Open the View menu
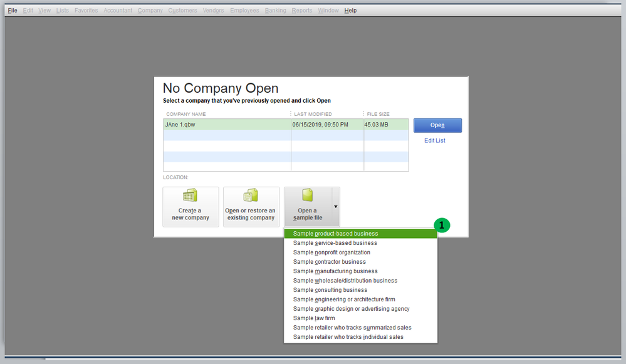 [x=44, y=11]
